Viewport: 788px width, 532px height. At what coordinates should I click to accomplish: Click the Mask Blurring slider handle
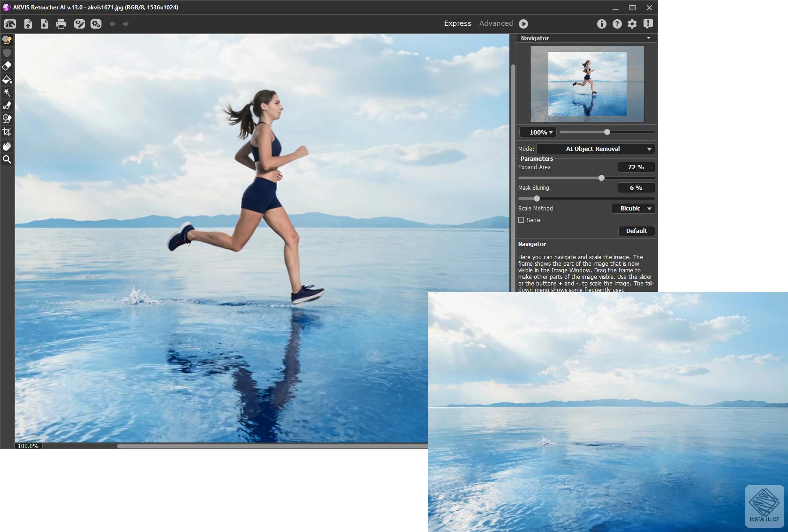[x=537, y=198]
